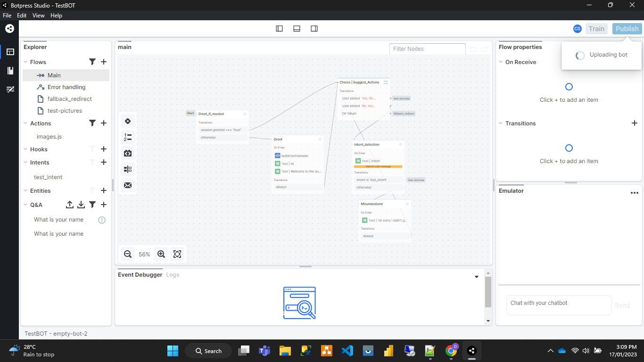Open the Emulator three-dot options menu
This screenshot has height=362, width=644.
[x=634, y=193]
